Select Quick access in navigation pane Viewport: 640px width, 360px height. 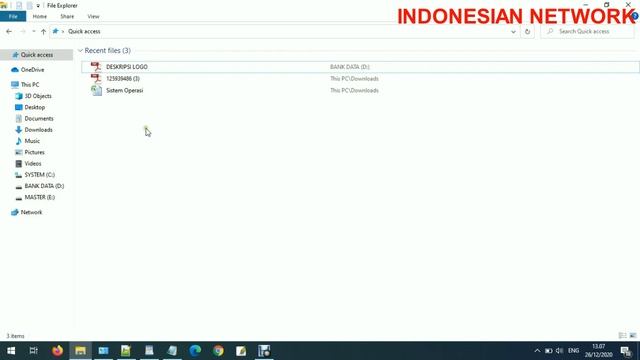pos(37,55)
